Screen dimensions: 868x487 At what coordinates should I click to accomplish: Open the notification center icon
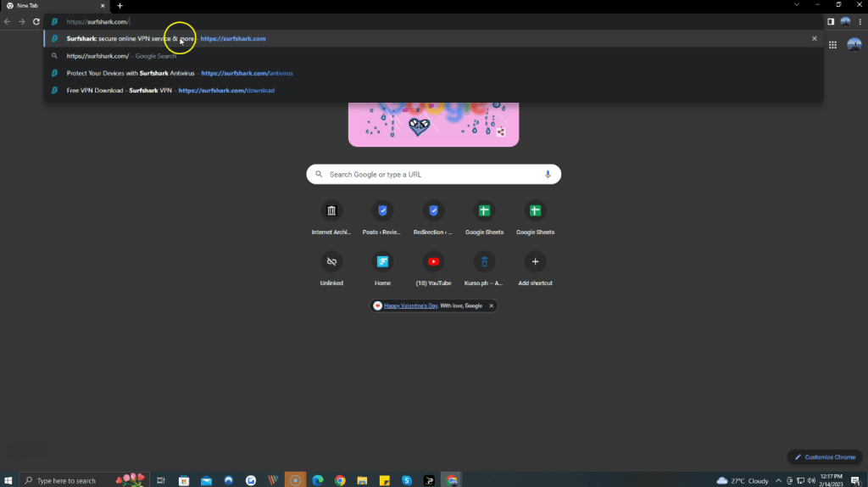[856, 480]
